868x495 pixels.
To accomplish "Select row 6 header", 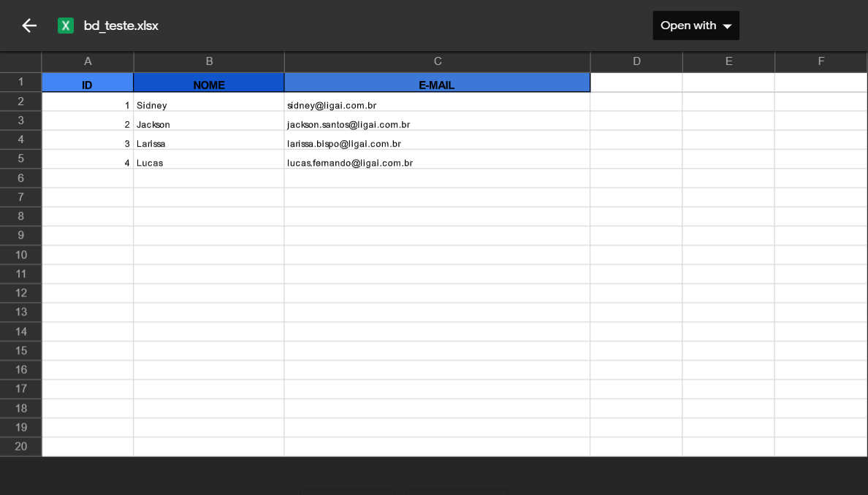I will (x=20, y=178).
